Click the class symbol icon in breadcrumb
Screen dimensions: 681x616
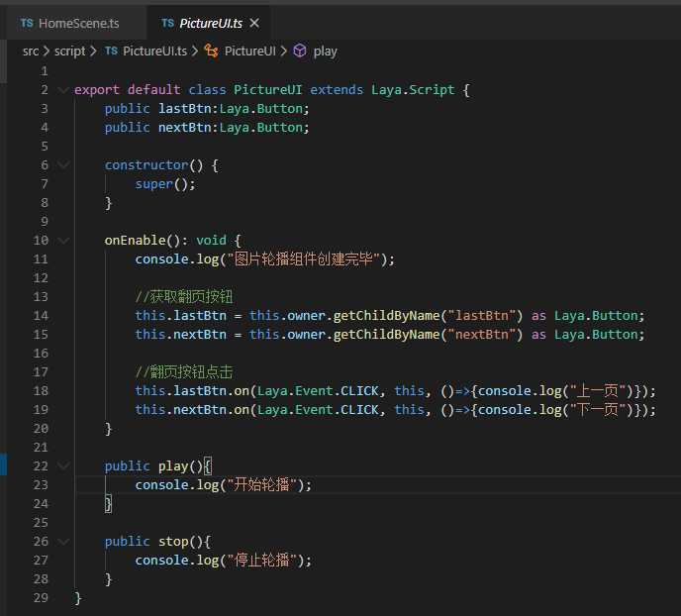pyautogui.click(x=212, y=51)
